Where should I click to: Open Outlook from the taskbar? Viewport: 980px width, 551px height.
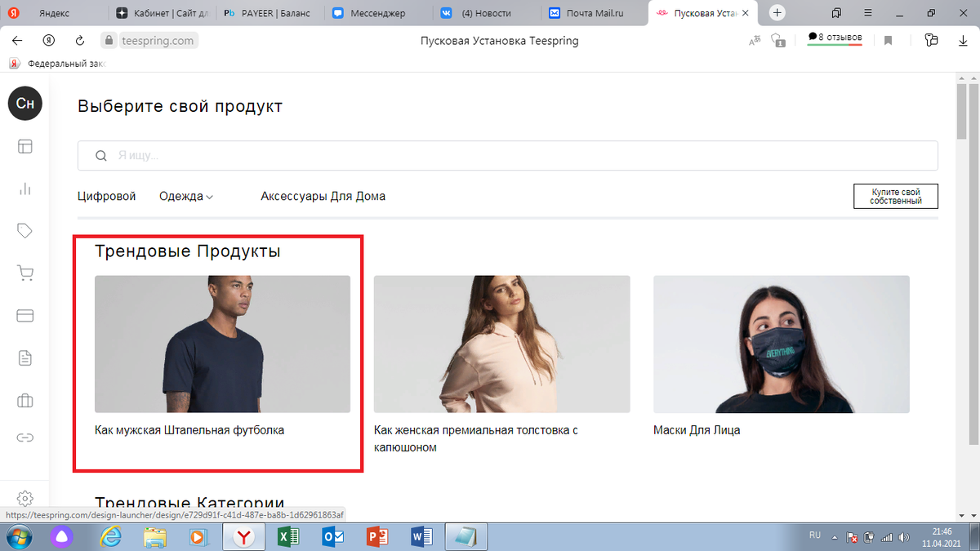point(332,536)
